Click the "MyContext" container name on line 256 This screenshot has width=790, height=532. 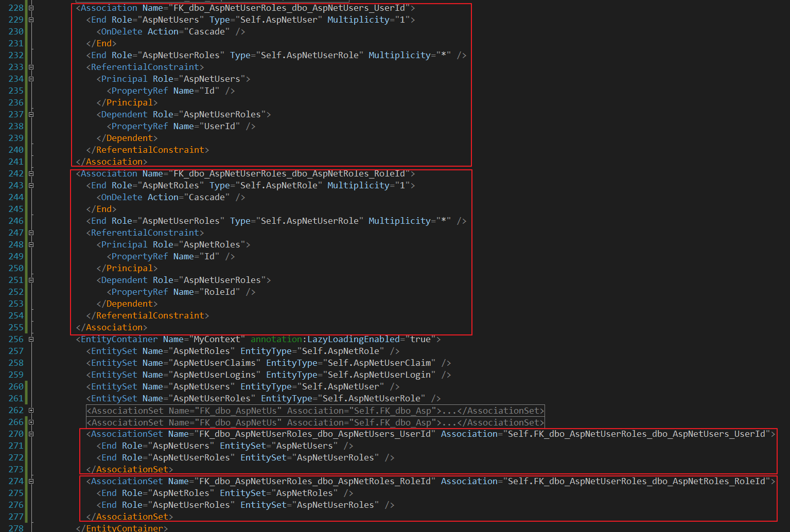(217, 340)
